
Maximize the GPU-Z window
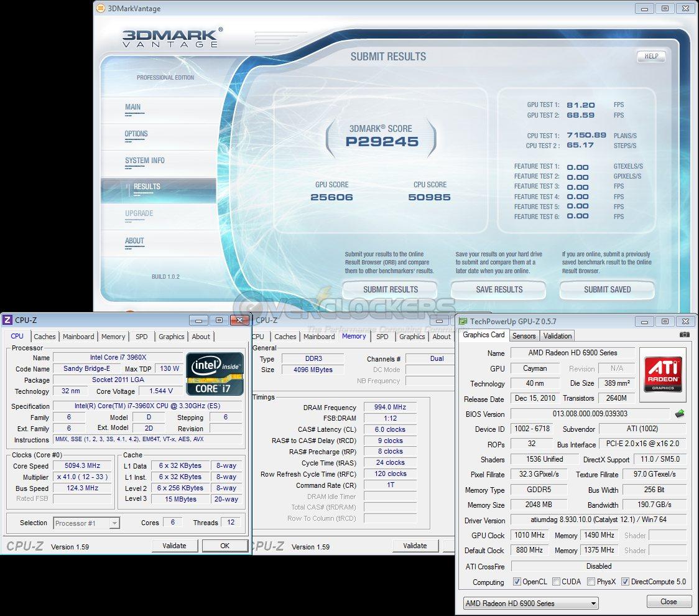665,321
